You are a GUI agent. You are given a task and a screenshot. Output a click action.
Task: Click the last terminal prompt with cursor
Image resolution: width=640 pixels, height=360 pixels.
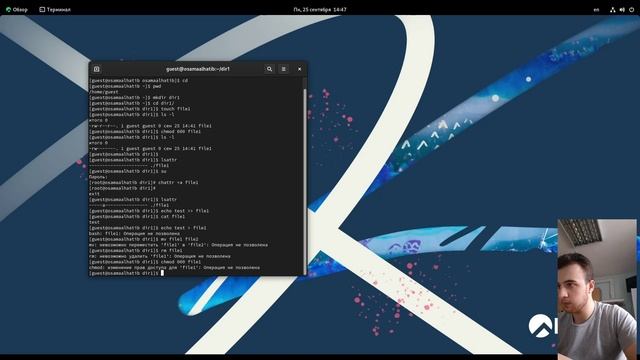tap(127, 273)
